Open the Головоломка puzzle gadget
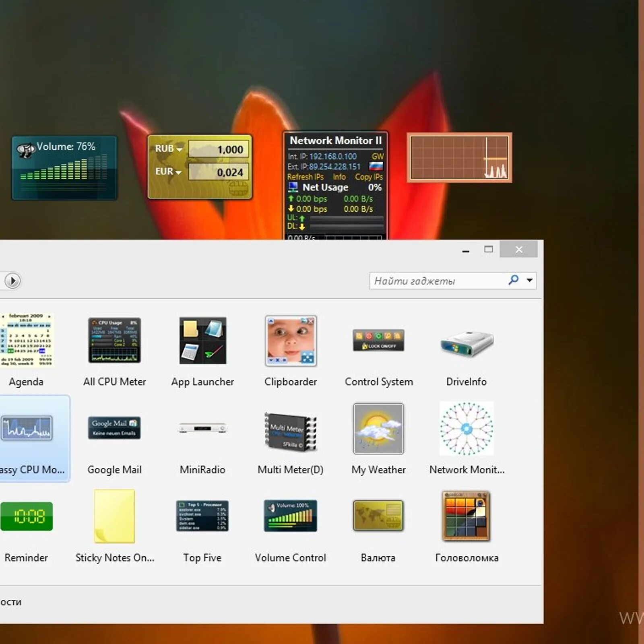Screen dimensions: 644x644 click(467, 516)
